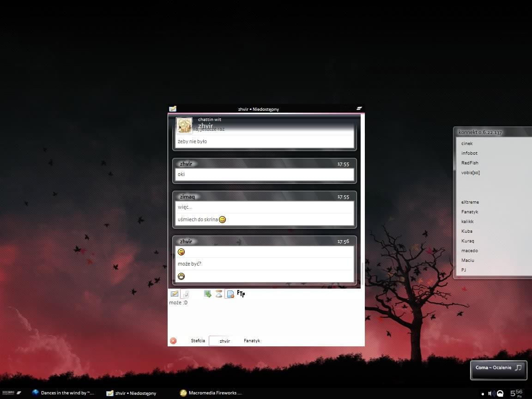Open contact infobot in konnekt list
This screenshot has height=399, width=532.
pos(469,153)
